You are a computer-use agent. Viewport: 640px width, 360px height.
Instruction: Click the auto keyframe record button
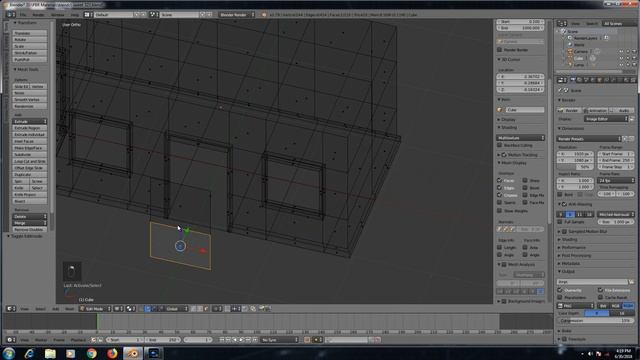(307, 340)
